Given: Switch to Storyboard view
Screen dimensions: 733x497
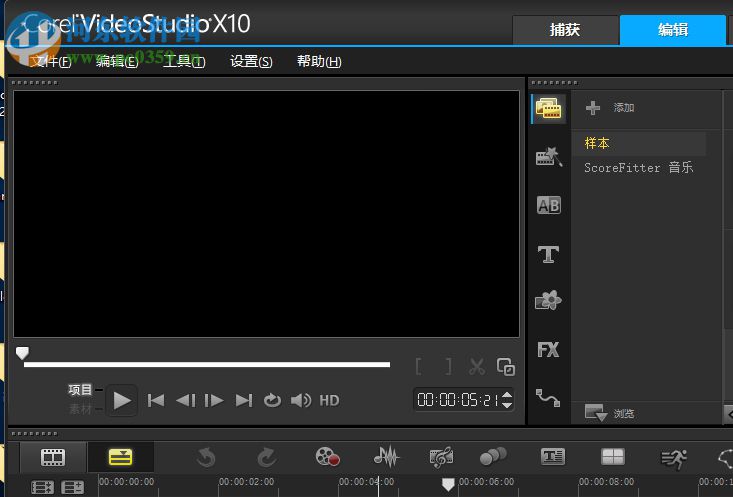Looking at the screenshot, I should point(53,457).
